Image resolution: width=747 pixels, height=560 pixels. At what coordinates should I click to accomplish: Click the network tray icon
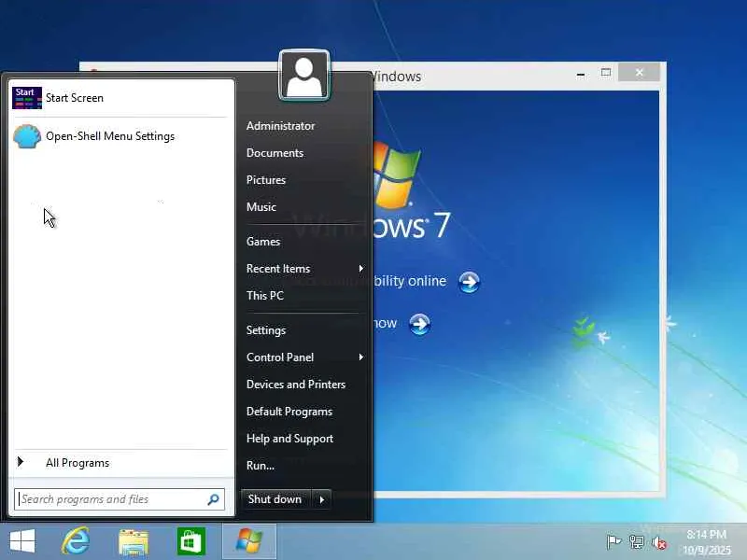(x=637, y=542)
